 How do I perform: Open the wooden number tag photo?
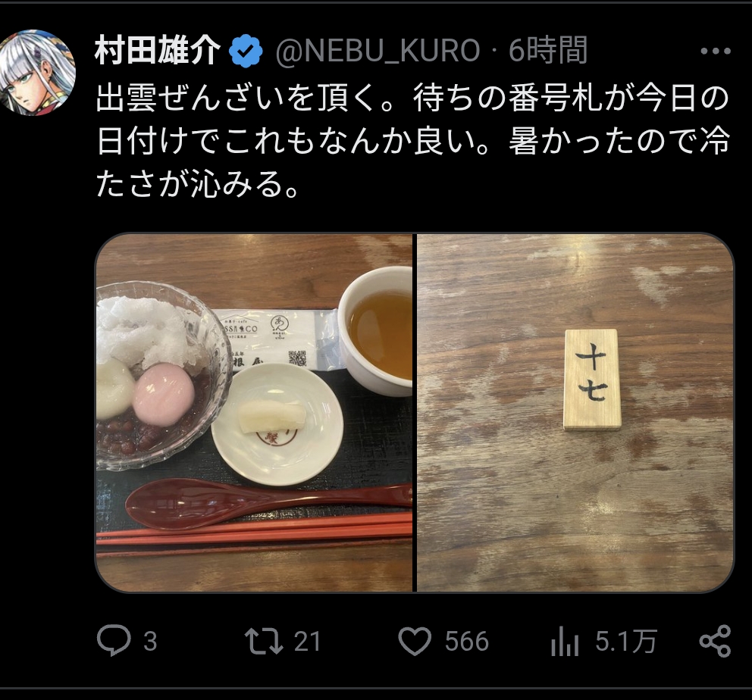click(x=575, y=413)
